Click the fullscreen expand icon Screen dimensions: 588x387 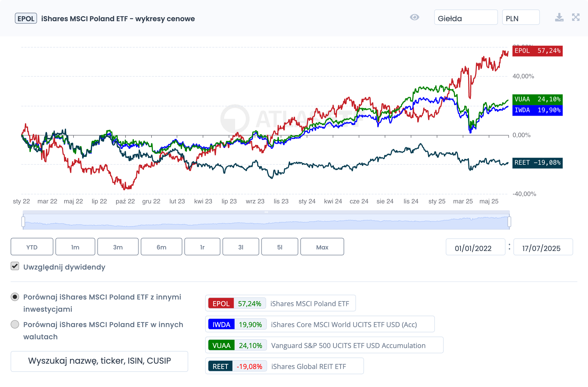pos(576,17)
